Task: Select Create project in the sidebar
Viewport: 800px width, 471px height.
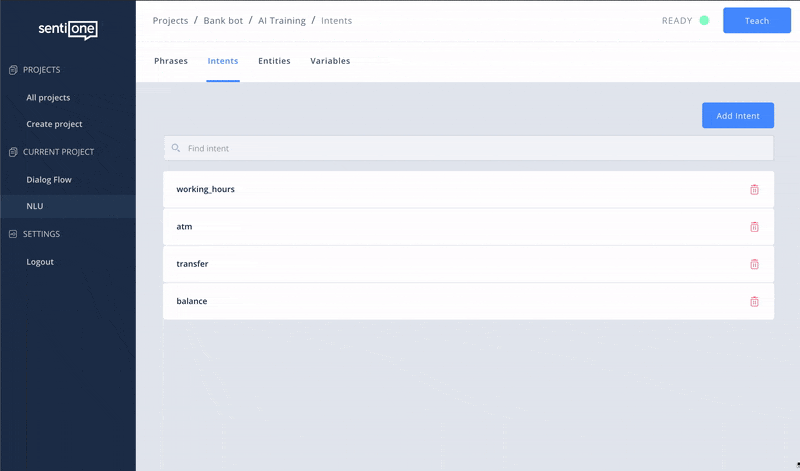Action: pyautogui.click(x=54, y=124)
